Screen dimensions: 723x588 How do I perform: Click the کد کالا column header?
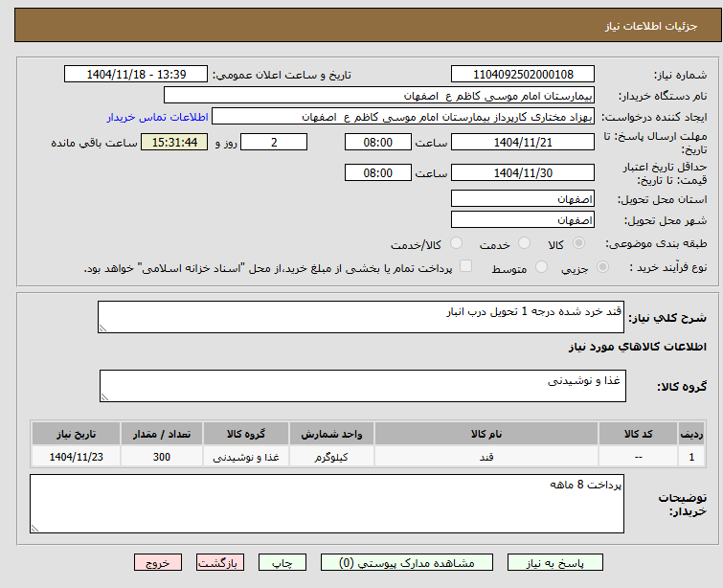coord(638,434)
